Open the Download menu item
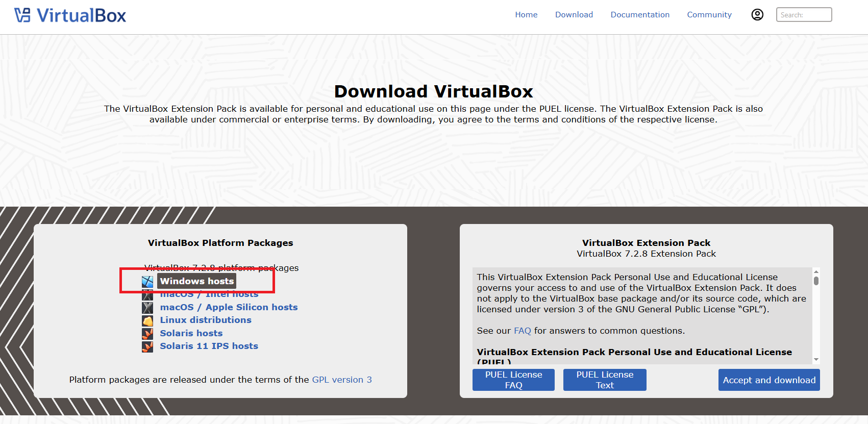Image resolution: width=868 pixels, height=424 pixels. click(574, 15)
